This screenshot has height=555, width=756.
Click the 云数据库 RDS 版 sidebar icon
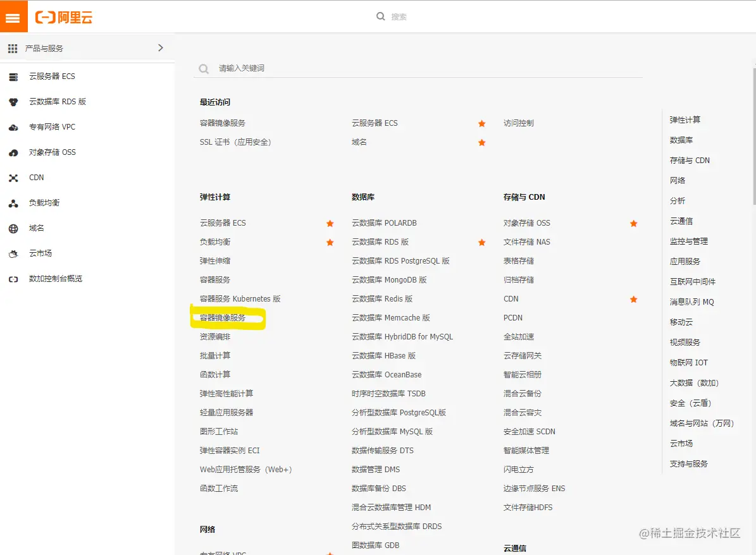tap(13, 102)
